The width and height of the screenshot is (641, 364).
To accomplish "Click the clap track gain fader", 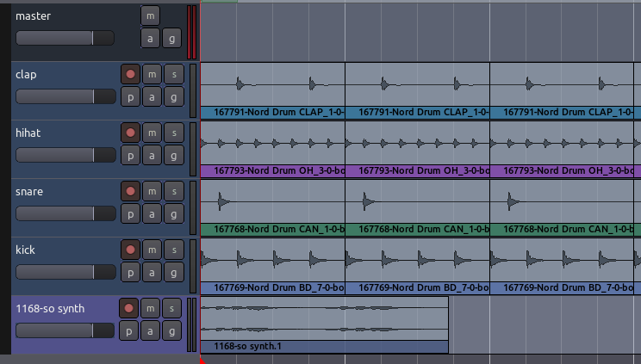I will tap(65, 96).
